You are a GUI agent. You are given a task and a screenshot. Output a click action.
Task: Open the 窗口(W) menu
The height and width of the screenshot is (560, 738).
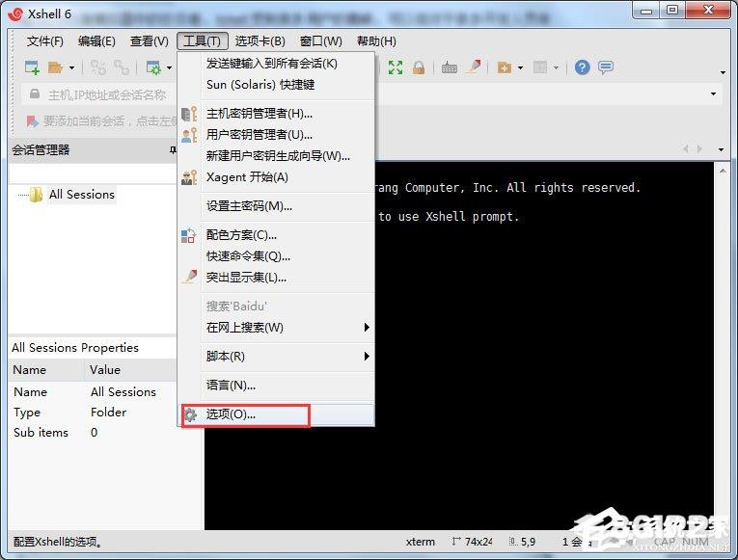coord(320,41)
